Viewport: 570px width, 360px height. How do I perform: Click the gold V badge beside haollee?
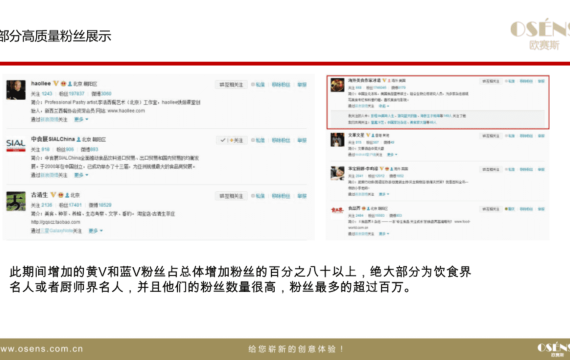click(x=56, y=84)
